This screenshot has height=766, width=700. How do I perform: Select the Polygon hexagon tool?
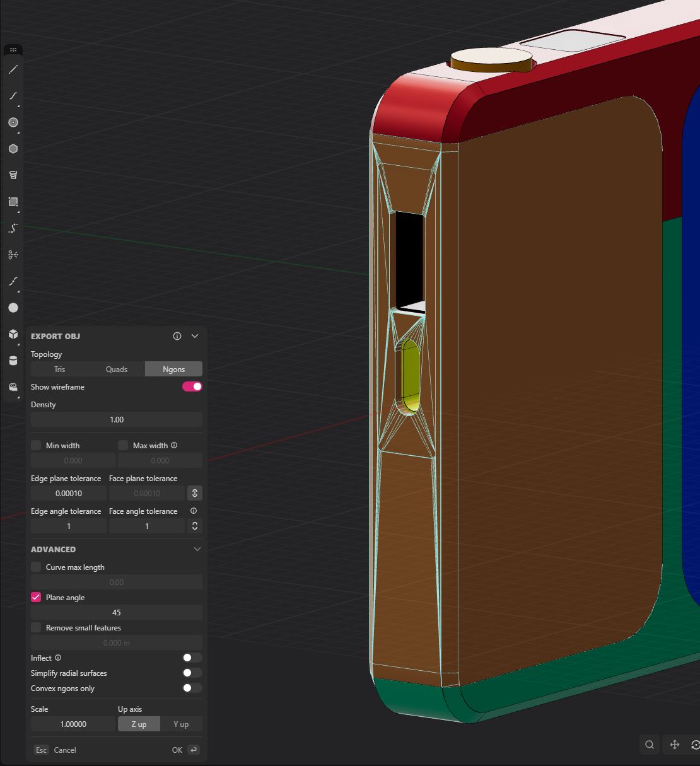13,149
